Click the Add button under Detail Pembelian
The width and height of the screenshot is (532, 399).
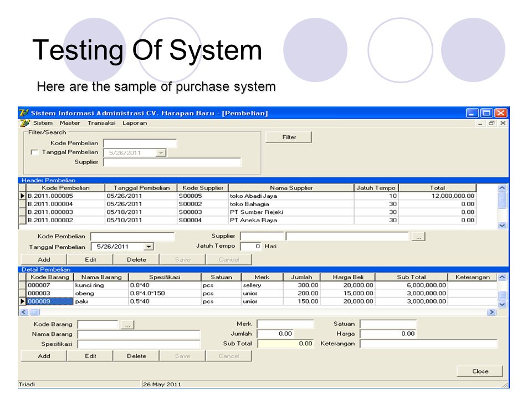point(44,356)
